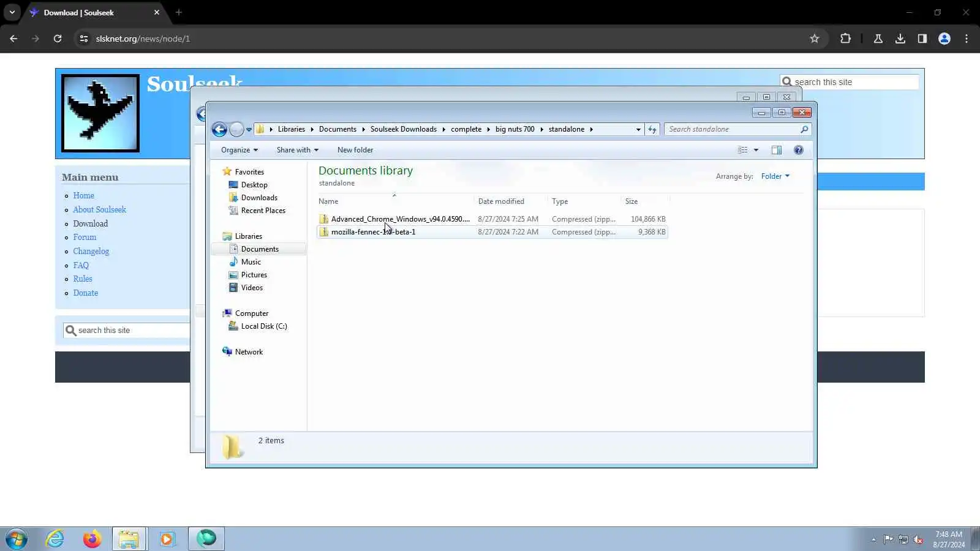Open the Chrome three-dot menu

(967, 39)
